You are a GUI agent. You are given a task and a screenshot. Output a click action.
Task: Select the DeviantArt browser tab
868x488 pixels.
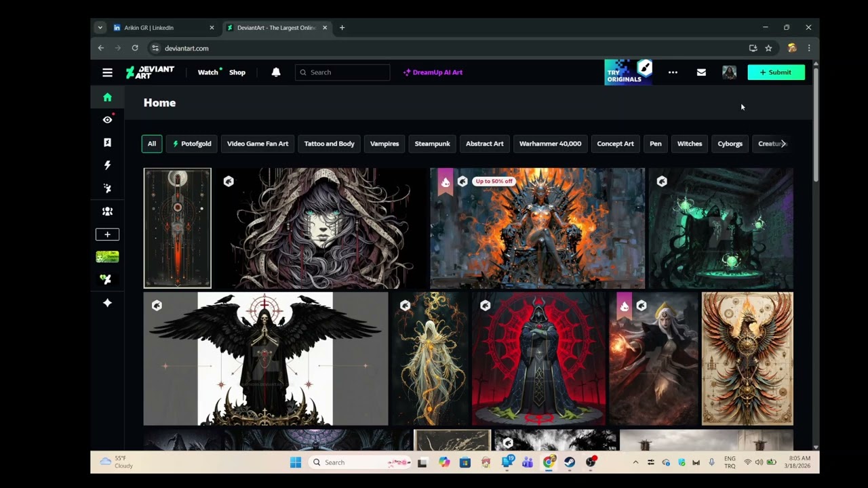tap(277, 28)
